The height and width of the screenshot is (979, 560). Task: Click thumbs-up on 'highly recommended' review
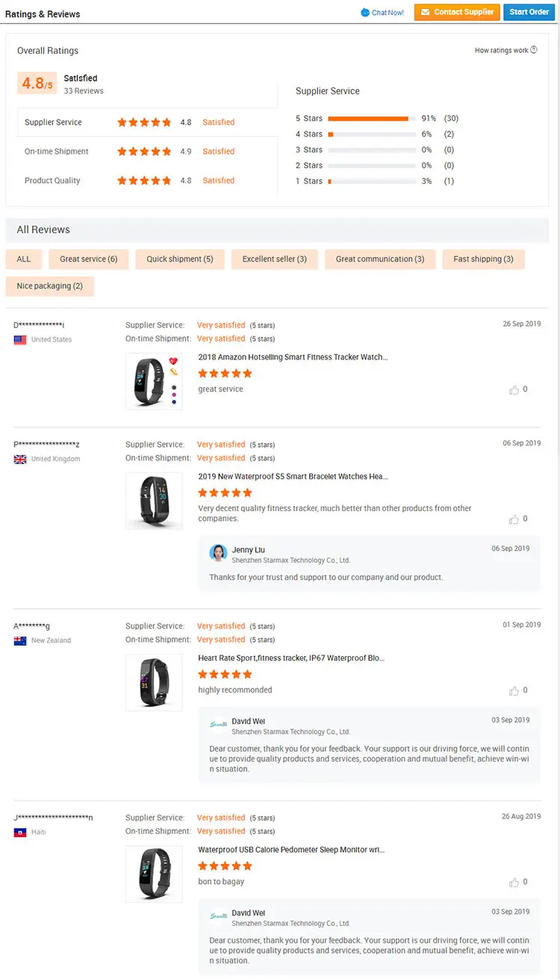[x=514, y=691]
